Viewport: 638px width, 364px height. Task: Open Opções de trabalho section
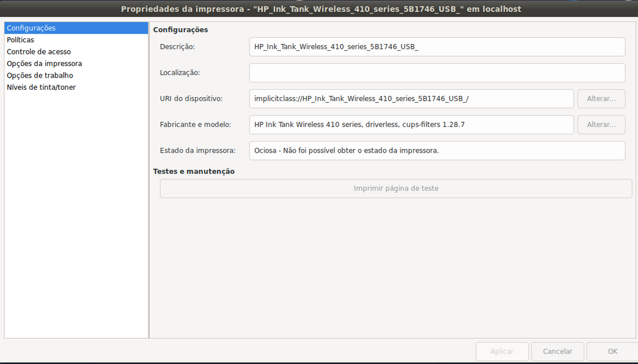pos(76,75)
